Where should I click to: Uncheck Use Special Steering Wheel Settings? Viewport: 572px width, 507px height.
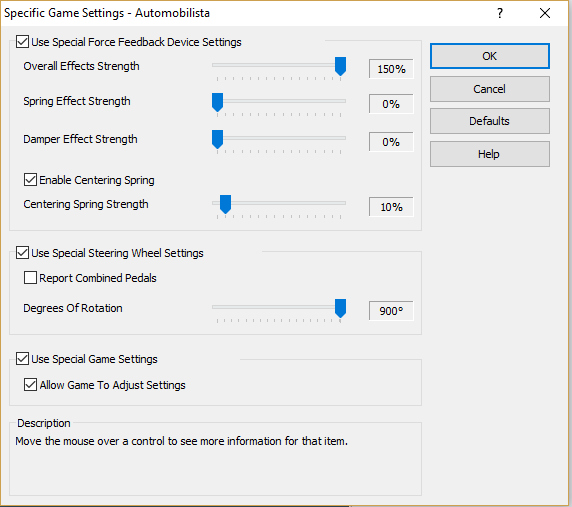(x=23, y=252)
